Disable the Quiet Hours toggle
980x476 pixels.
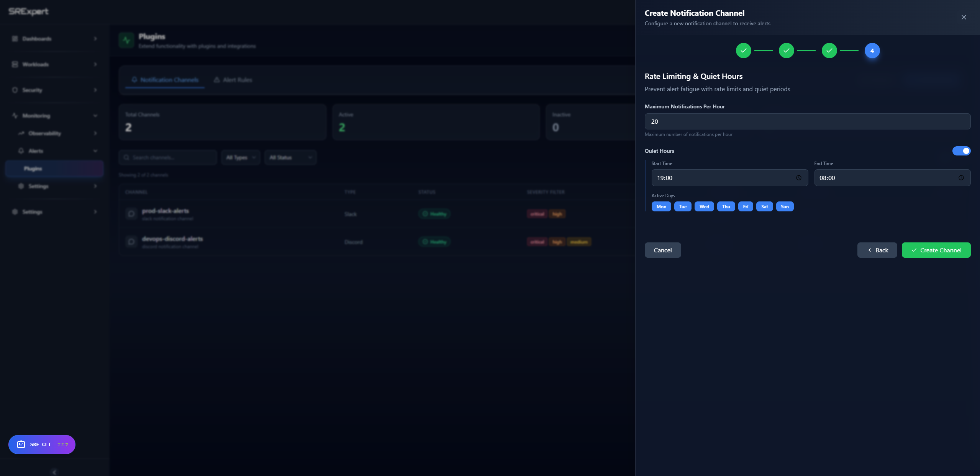point(961,150)
